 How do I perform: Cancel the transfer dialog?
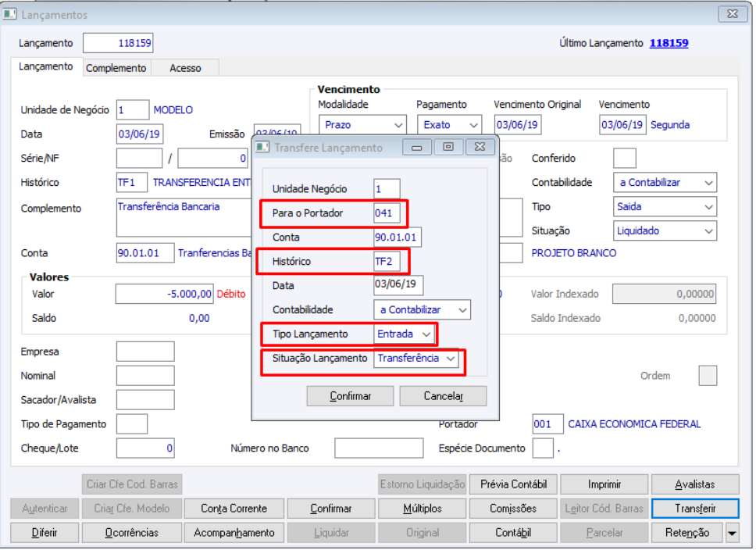(443, 396)
